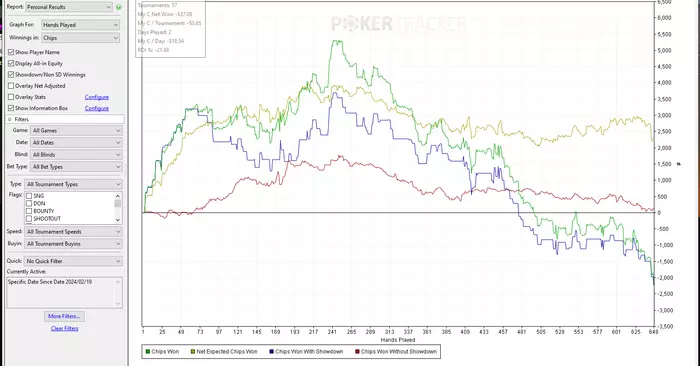This screenshot has height=366, width=700.
Task: Open the Report dropdown showing Personal Results
Action: [69, 7]
